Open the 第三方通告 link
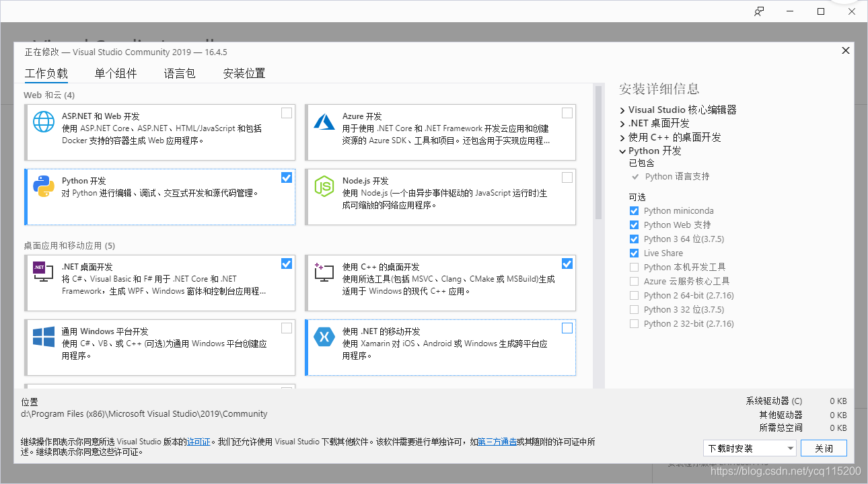Image resolution: width=868 pixels, height=484 pixels. pyautogui.click(x=497, y=442)
